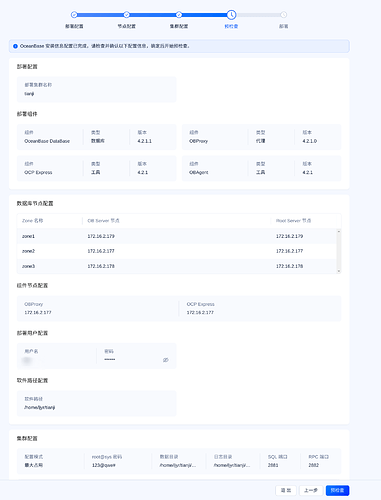The height and width of the screenshot is (500, 381).
Task: Click the final 部署 step circle
Action: click(x=283, y=15)
